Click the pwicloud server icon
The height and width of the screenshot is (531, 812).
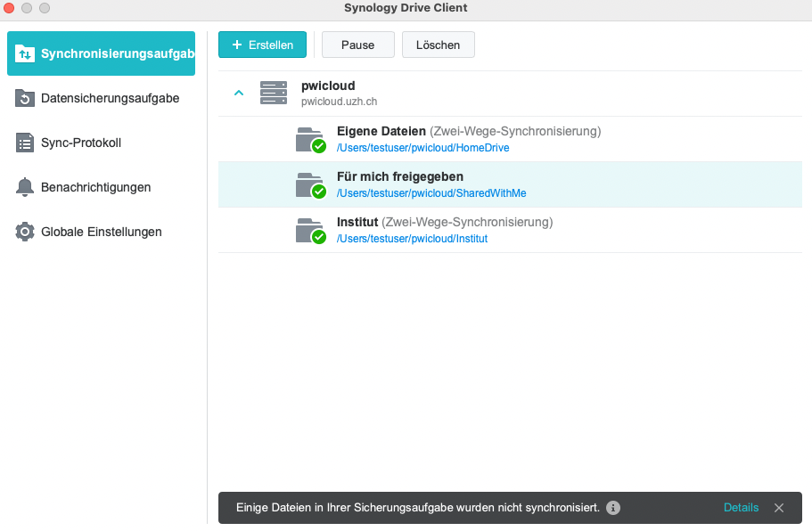click(274, 94)
